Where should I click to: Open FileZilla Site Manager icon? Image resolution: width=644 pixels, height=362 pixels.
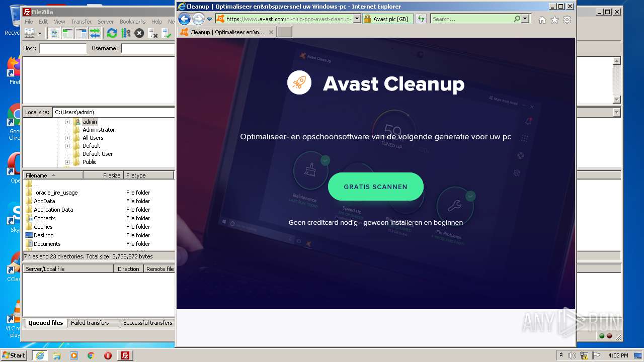pyautogui.click(x=30, y=33)
